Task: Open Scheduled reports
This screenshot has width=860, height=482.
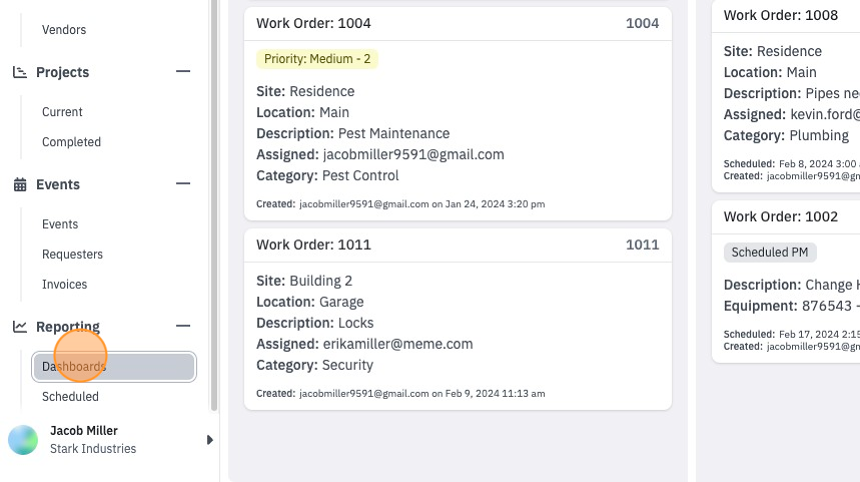Action: coord(70,396)
